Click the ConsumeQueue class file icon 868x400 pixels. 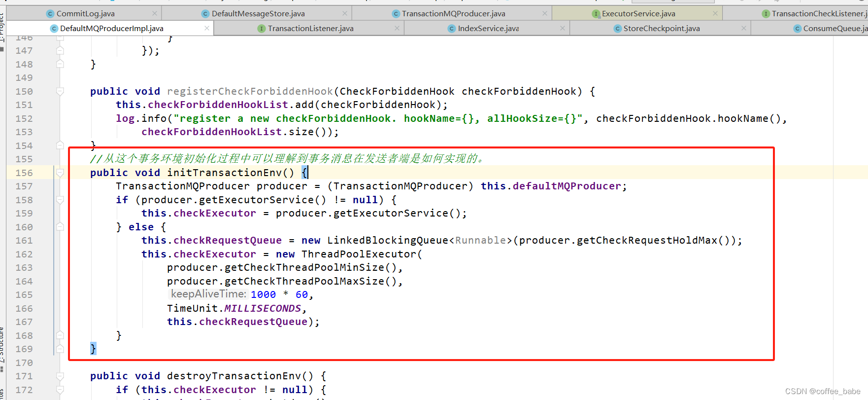point(797,29)
